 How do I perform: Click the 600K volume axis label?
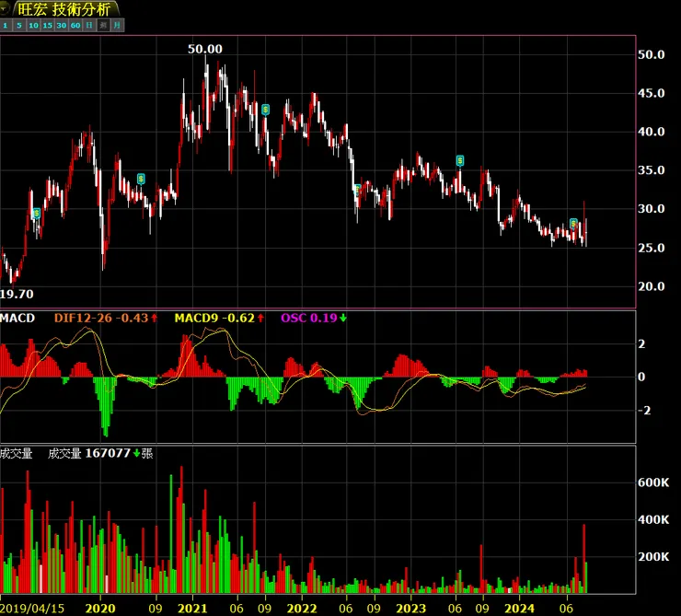pos(653,482)
